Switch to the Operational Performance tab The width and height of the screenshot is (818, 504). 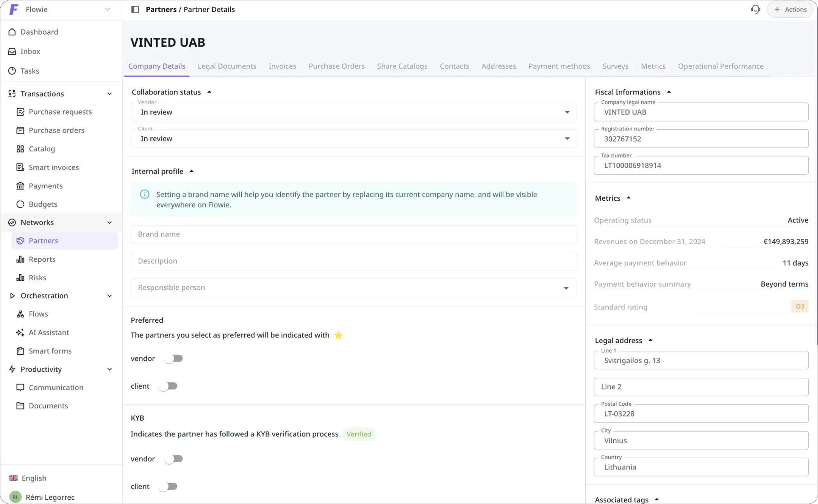click(721, 66)
